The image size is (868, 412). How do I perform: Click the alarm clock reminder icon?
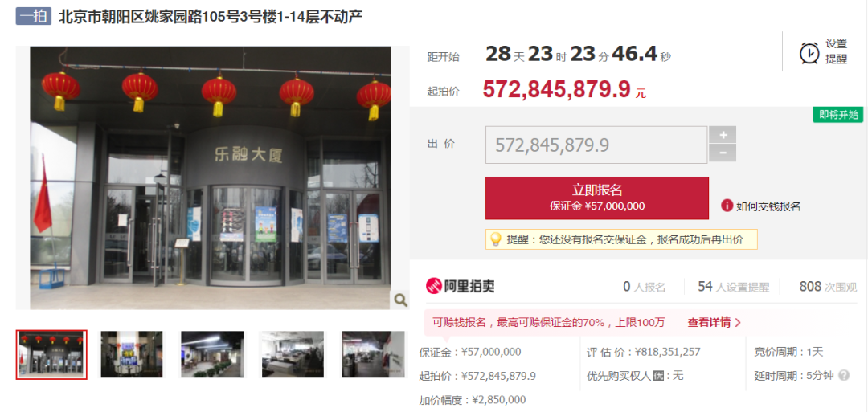pyautogui.click(x=809, y=53)
